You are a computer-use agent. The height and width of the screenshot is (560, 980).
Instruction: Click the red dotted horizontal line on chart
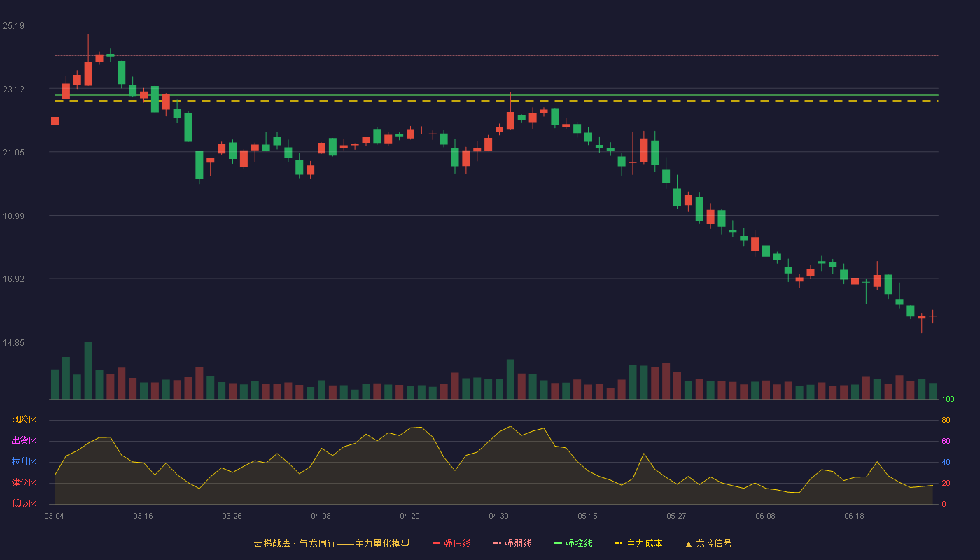click(496, 55)
